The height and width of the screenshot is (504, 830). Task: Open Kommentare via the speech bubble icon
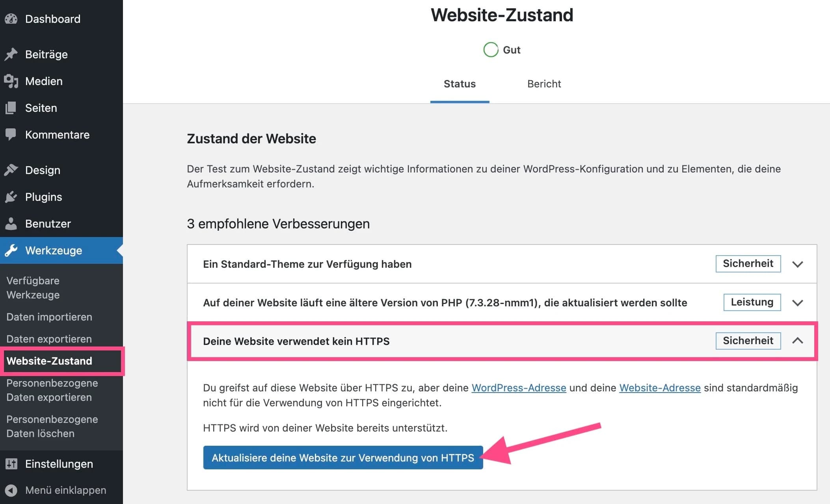click(11, 135)
